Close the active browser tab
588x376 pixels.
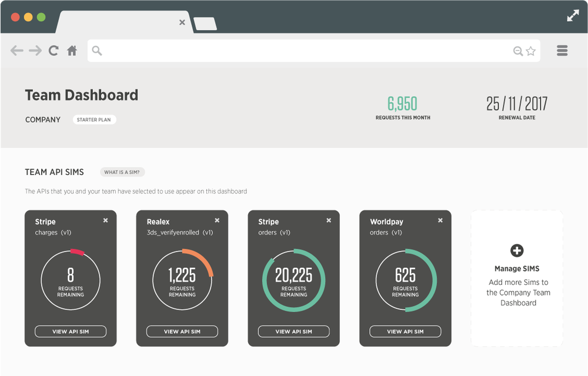coord(182,22)
